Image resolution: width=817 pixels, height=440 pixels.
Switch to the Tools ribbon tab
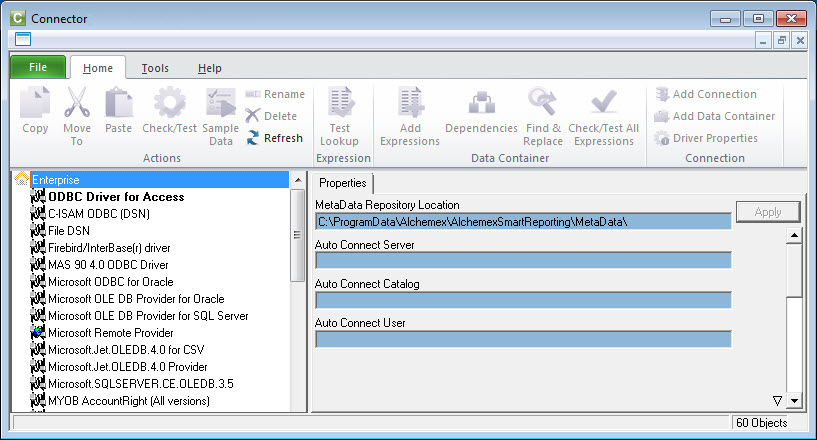[155, 68]
